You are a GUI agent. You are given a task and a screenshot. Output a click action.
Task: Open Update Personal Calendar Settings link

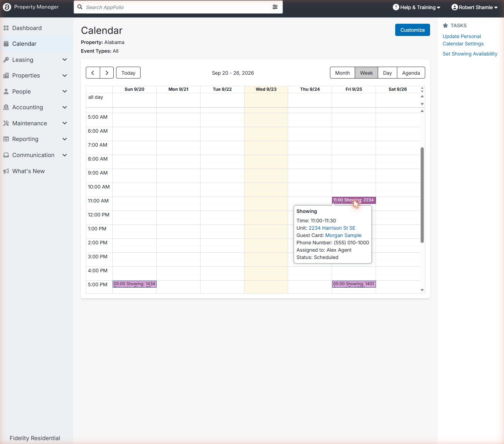tap(463, 40)
